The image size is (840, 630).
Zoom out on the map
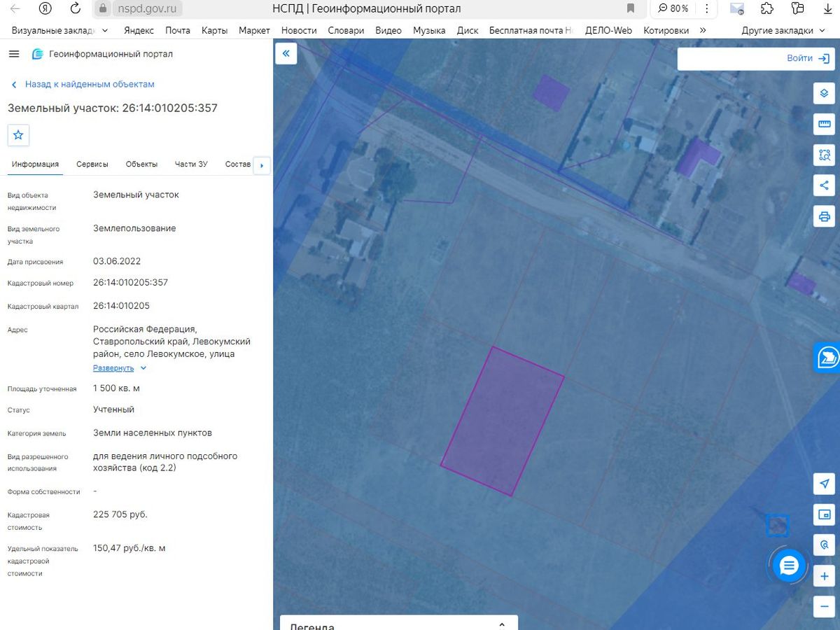824,606
